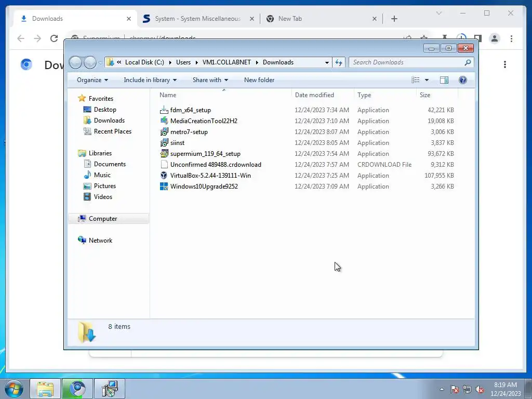This screenshot has height=399, width=532.
Task: Close the System Miscellaneous browser tab
Action: [252, 19]
